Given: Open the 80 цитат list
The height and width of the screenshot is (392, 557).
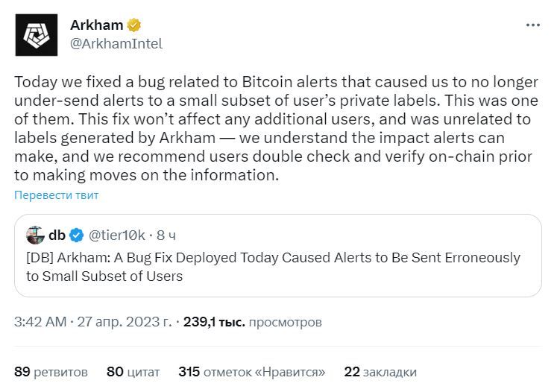Looking at the screenshot, I should pos(133,372).
